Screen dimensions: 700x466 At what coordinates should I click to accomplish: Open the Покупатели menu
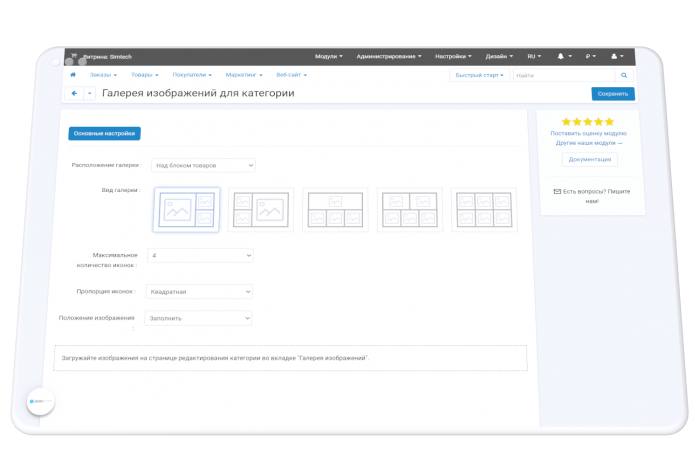tap(192, 75)
